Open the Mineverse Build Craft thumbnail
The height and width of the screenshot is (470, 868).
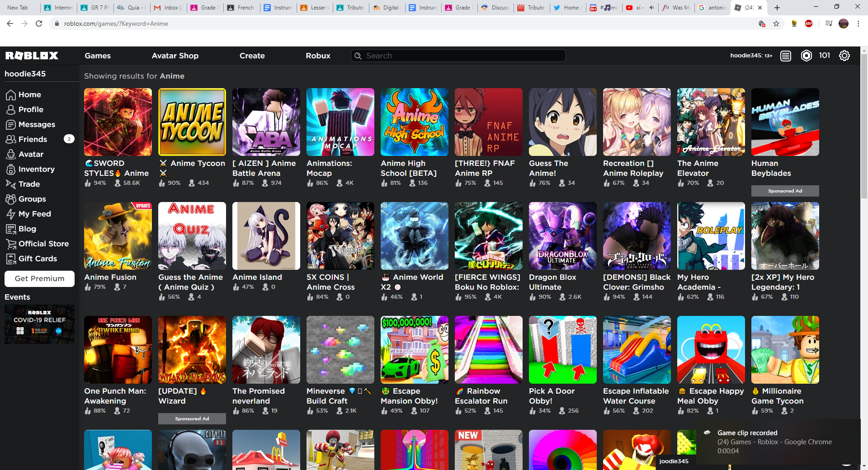click(340, 350)
